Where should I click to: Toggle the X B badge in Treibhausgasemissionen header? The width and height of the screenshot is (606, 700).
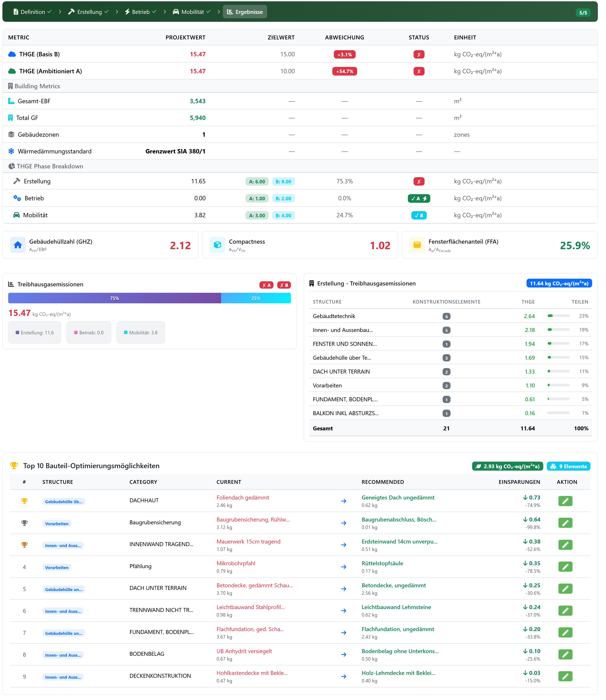tap(284, 285)
